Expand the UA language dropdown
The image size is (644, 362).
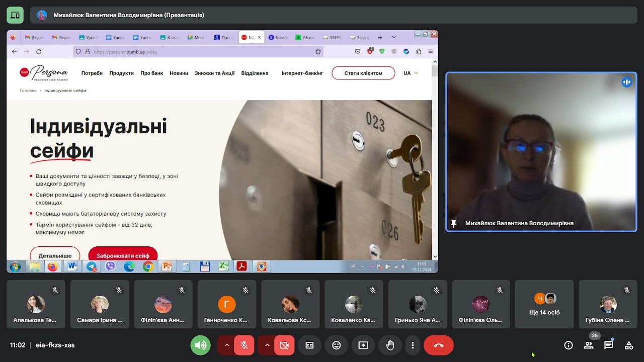[411, 73]
